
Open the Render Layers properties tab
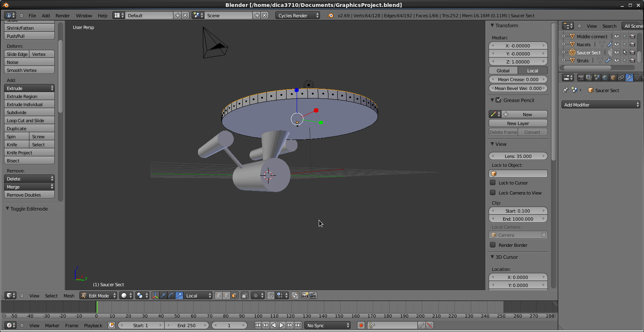pyautogui.click(x=589, y=78)
